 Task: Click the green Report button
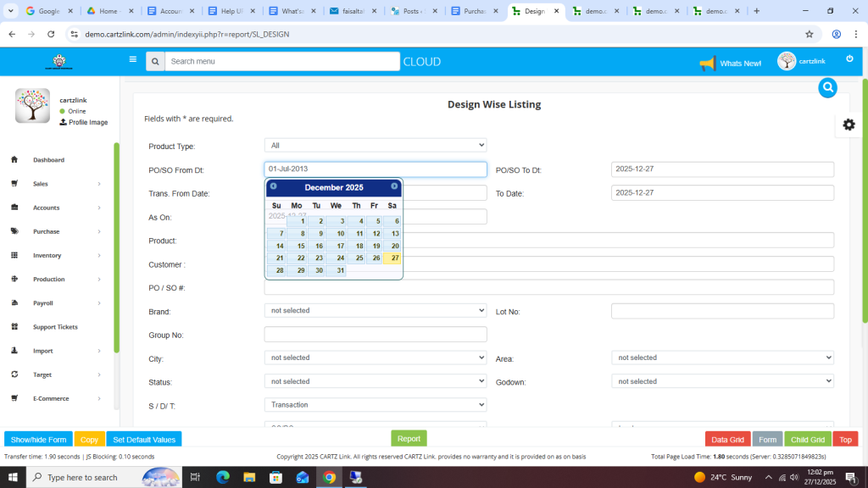coord(409,439)
